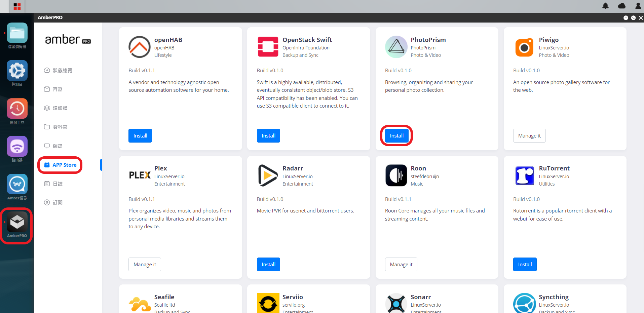Click the cloud status icon
This screenshot has height=313, width=644.
click(x=622, y=6)
